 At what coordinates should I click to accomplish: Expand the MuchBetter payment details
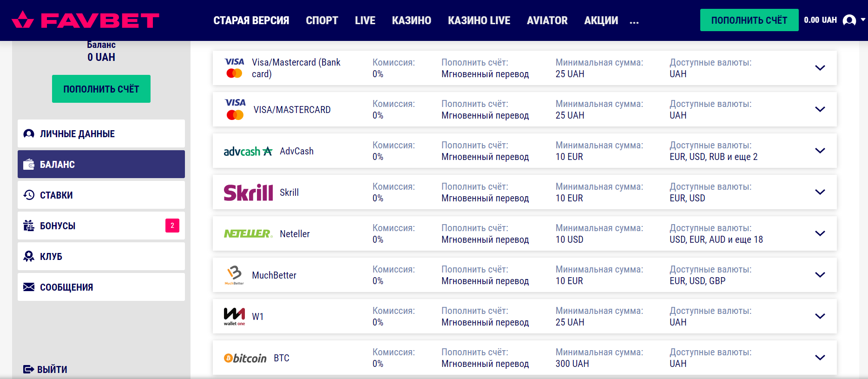coord(820,275)
